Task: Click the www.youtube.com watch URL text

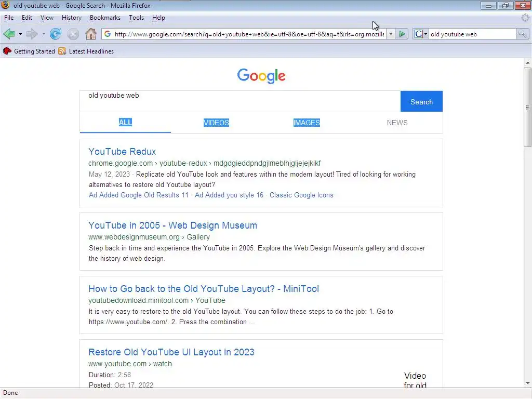Action: 130,364
